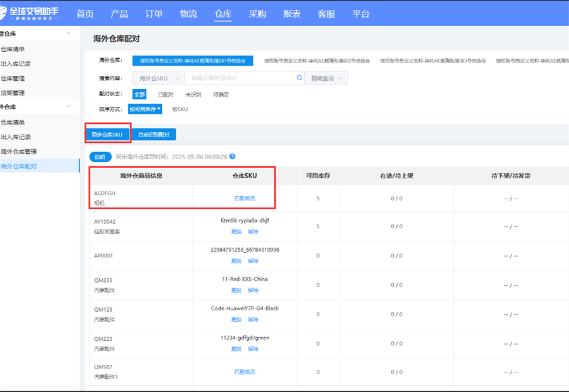Click 更换 for 11234-gdfgd/green
This screenshot has height=392, width=569.
click(x=236, y=349)
